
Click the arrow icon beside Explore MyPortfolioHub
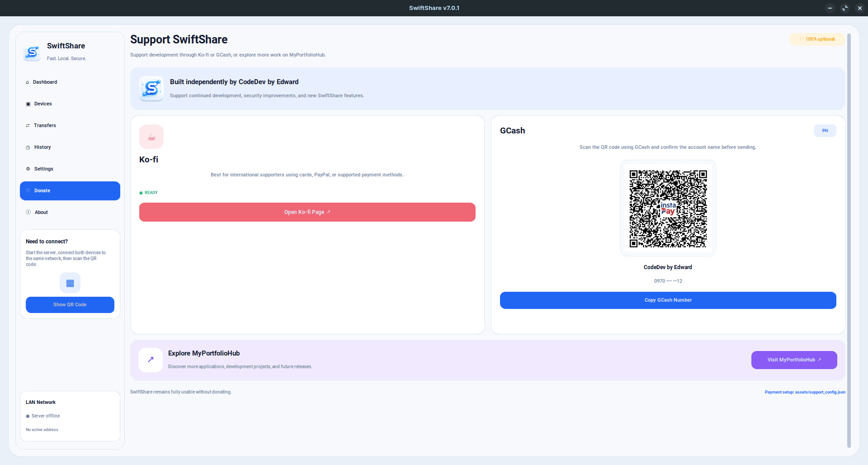click(151, 360)
